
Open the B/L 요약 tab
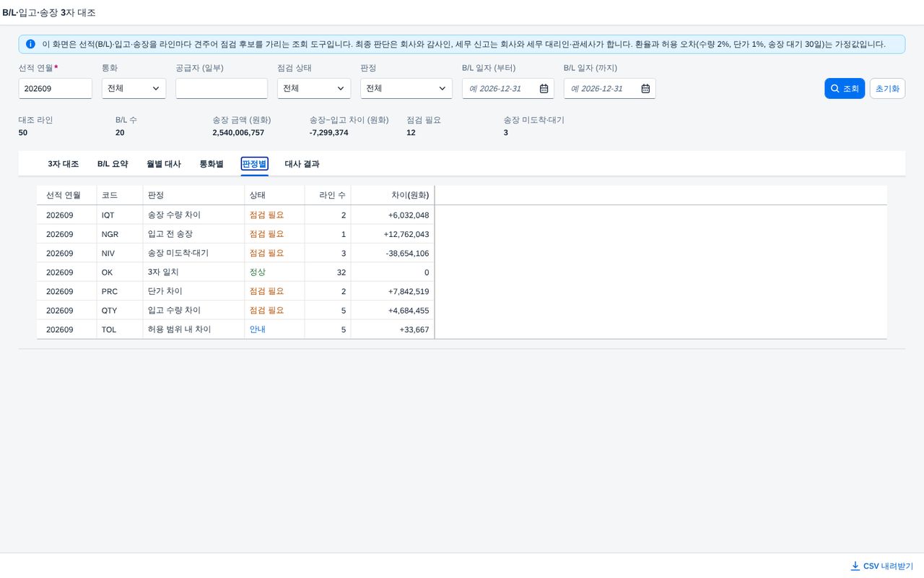113,164
